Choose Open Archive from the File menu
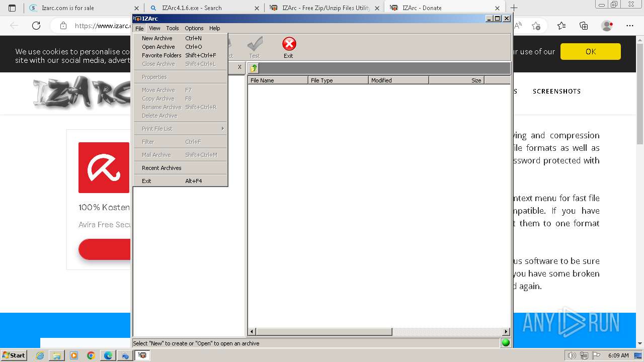This screenshot has height=362, width=644. point(181,47)
